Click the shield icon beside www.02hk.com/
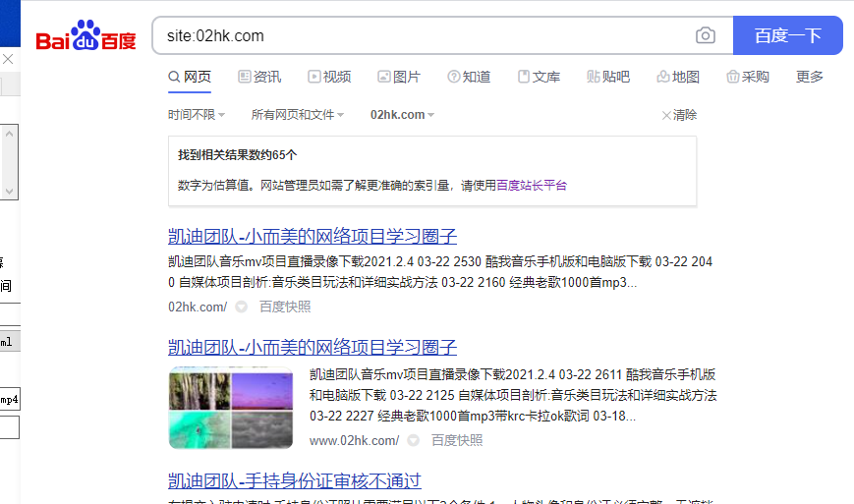Viewport: 854px width, 504px height. click(414, 440)
